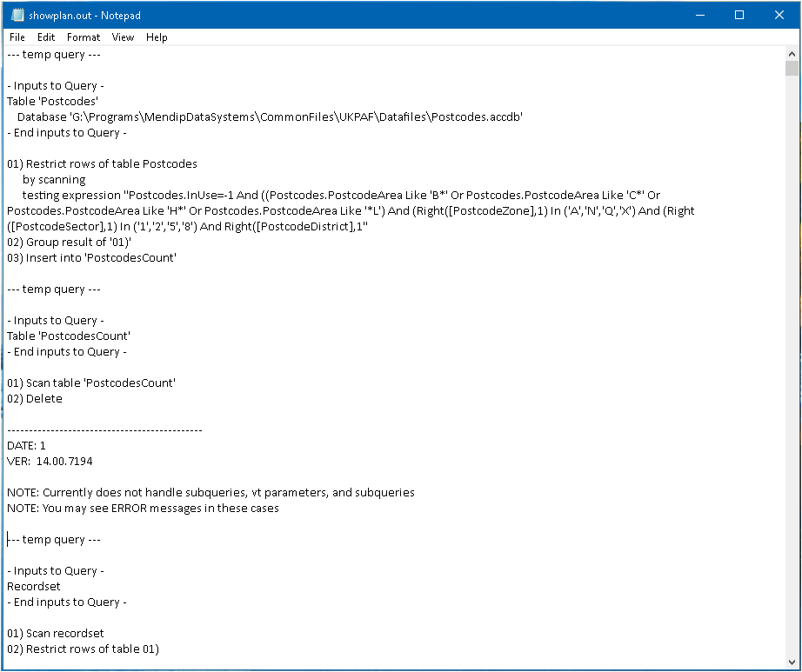
Task: Click the vertical scrollbar thumb
Action: pyautogui.click(x=792, y=68)
